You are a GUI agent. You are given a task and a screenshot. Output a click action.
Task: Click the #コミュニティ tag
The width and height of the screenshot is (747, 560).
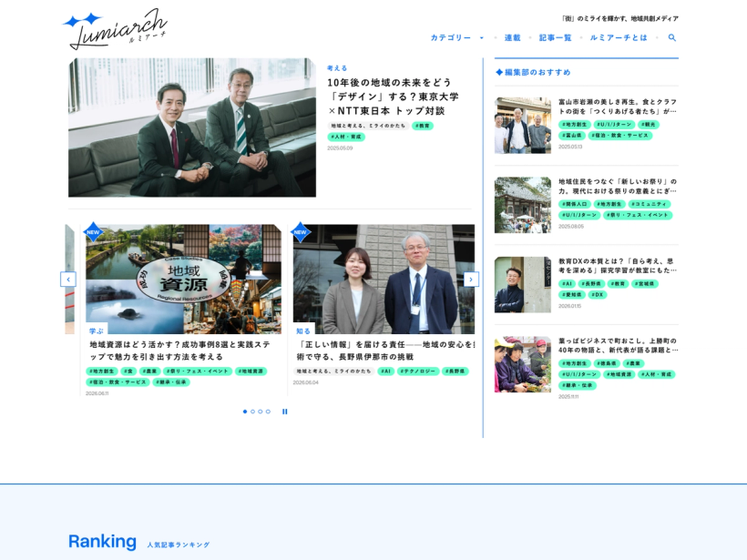click(649, 204)
